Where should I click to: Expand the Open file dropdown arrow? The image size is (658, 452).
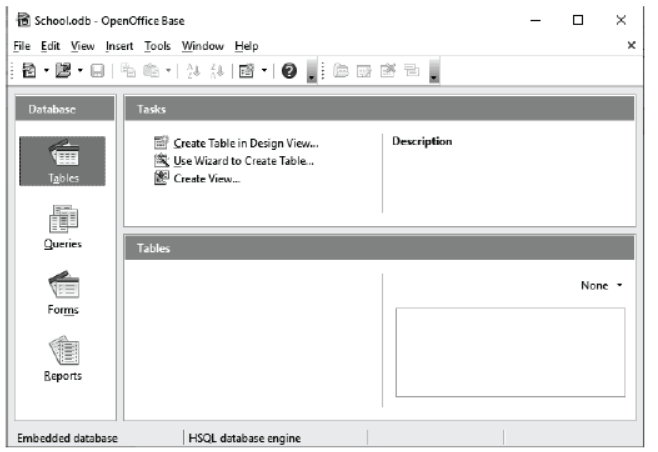(x=80, y=71)
